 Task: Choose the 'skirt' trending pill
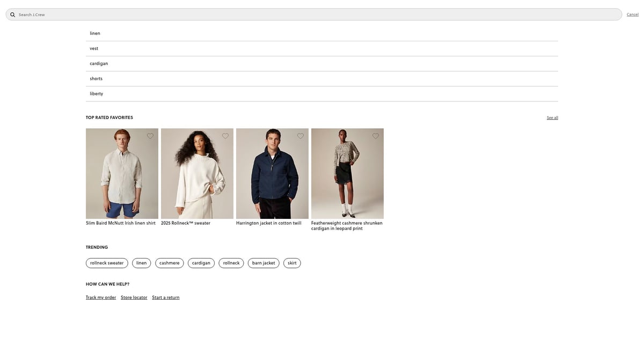coord(292,263)
